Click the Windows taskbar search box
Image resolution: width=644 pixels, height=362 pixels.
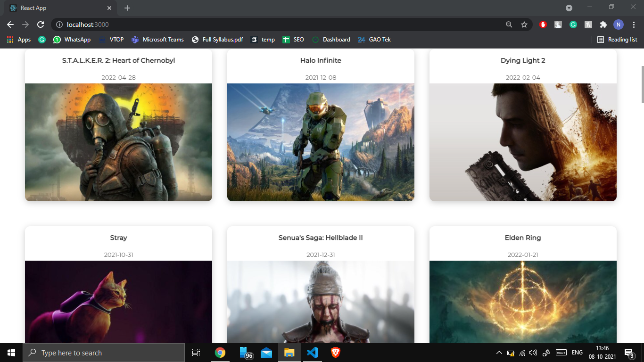point(104,353)
